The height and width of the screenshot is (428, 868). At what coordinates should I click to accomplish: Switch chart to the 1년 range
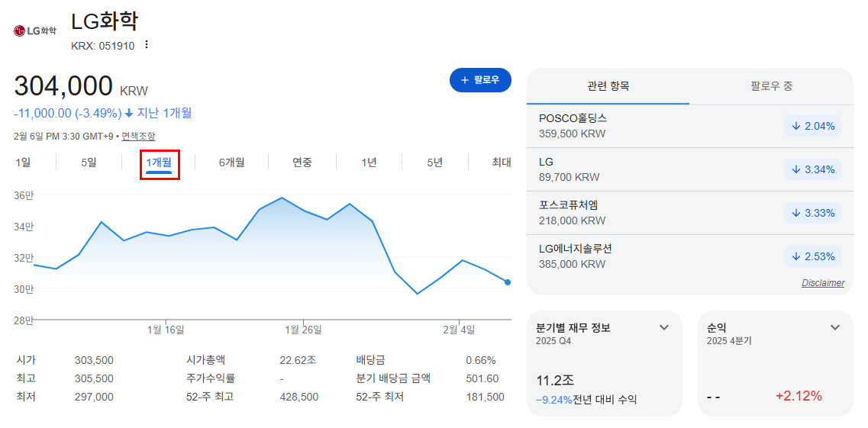click(x=369, y=163)
